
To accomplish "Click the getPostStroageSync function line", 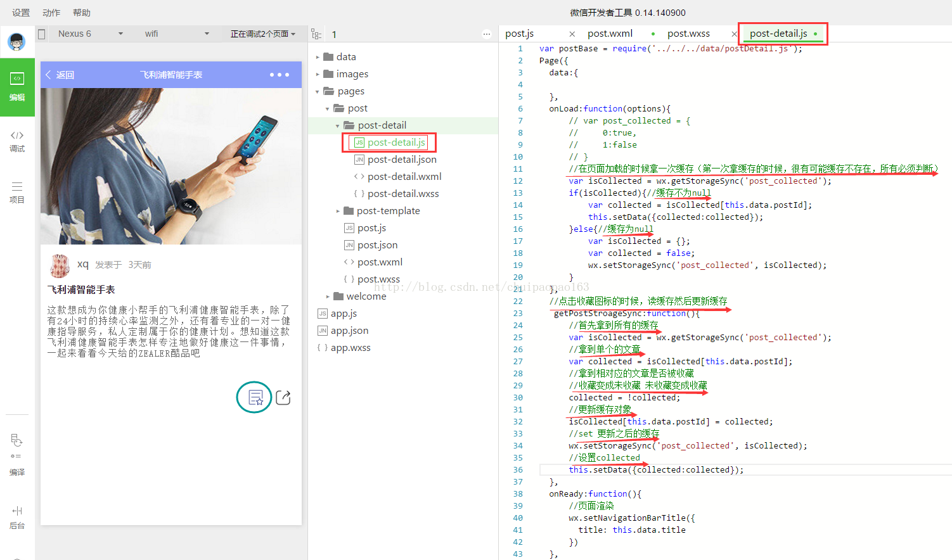I will click(x=627, y=314).
